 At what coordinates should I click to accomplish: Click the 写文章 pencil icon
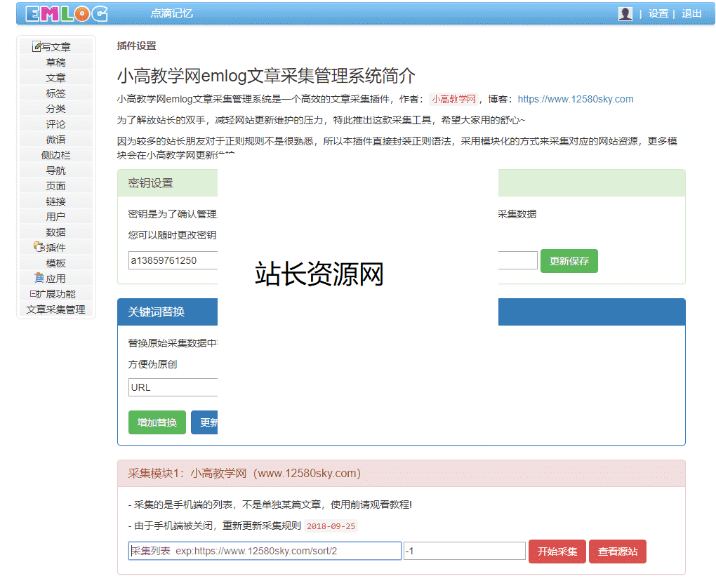[x=37, y=47]
